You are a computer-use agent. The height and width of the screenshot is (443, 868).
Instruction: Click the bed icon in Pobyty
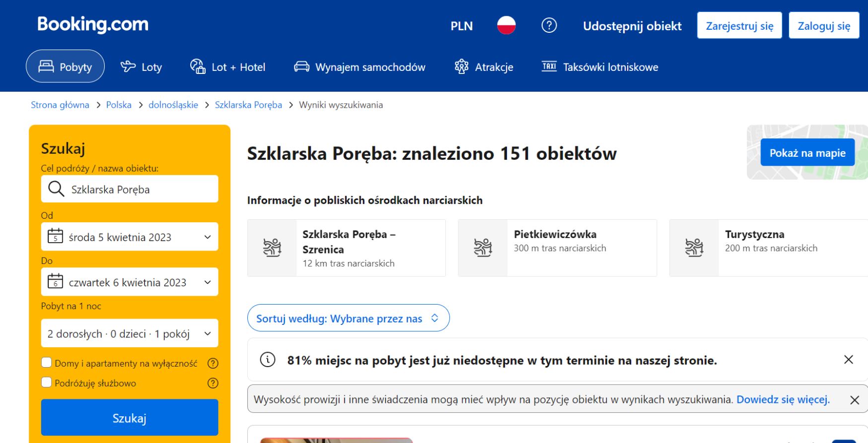(46, 66)
